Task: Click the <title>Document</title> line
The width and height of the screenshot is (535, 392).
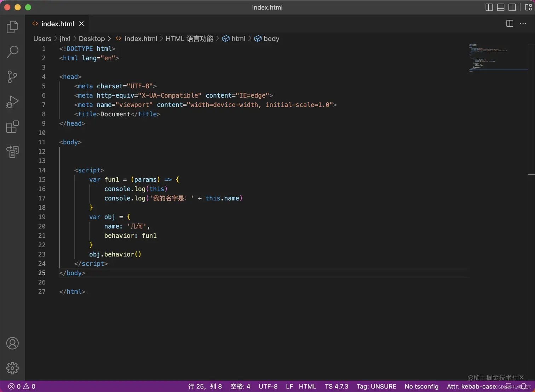Action: [117, 114]
